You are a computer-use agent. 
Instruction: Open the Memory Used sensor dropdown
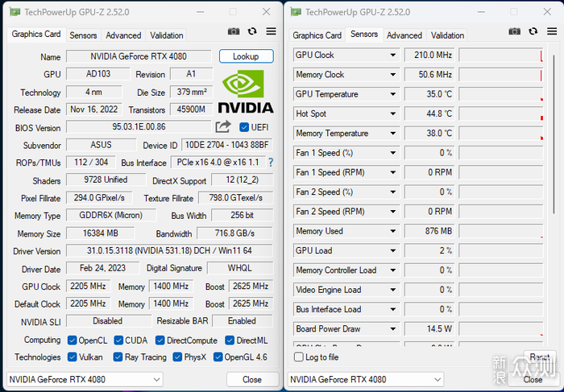(393, 231)
